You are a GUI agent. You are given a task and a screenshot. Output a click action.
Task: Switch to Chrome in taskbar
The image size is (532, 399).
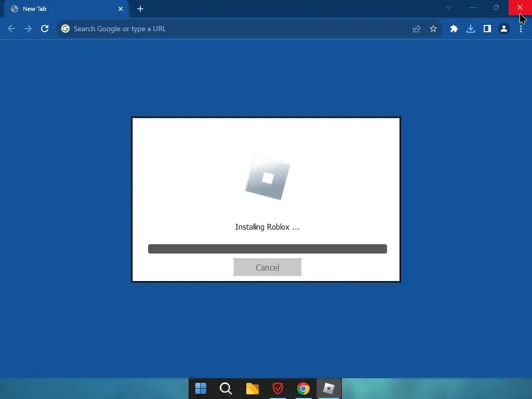(303, 389)
